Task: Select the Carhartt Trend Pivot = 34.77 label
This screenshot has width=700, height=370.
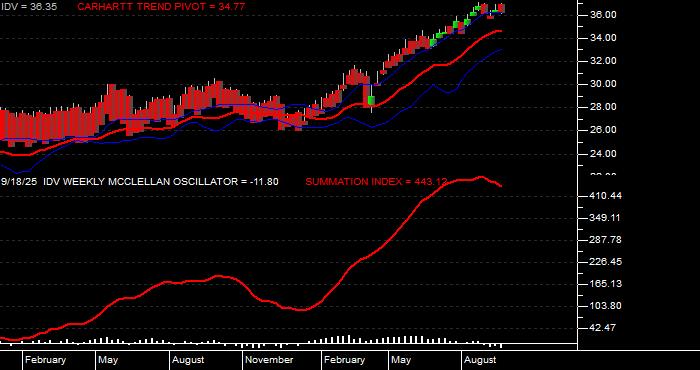Action: coord(161,7)
